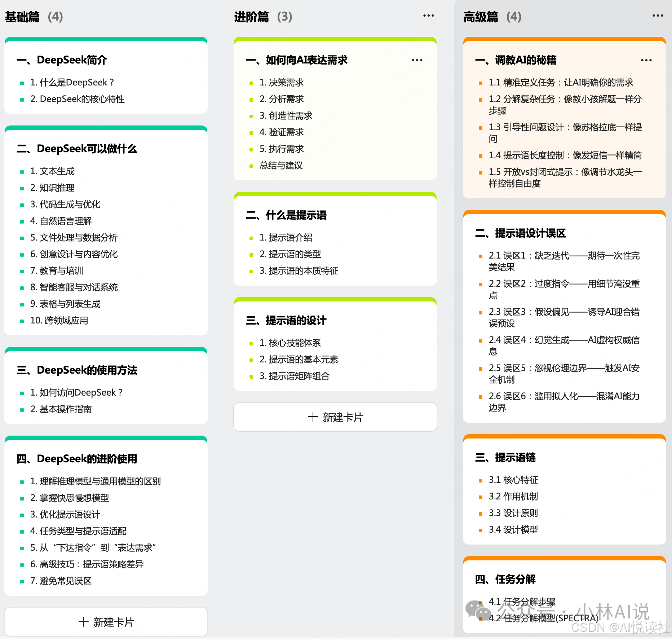Click the item 1. 决策需求

pos(282,83)
